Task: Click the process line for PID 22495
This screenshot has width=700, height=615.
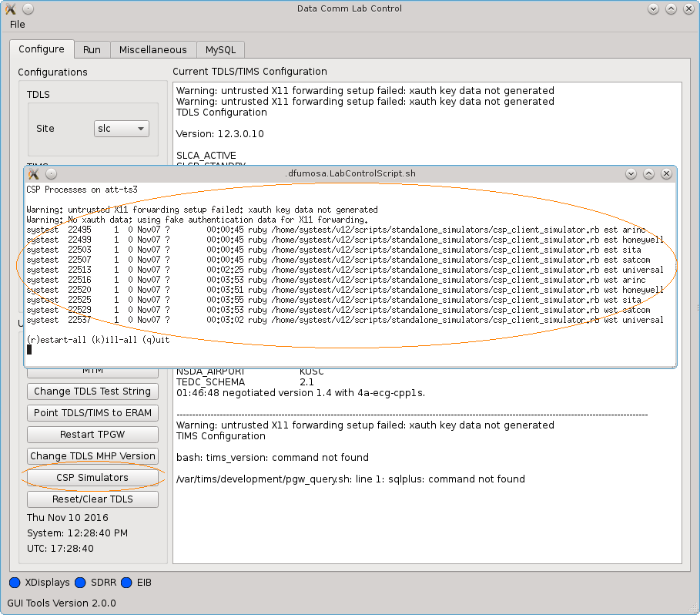Action: (337, 230)
